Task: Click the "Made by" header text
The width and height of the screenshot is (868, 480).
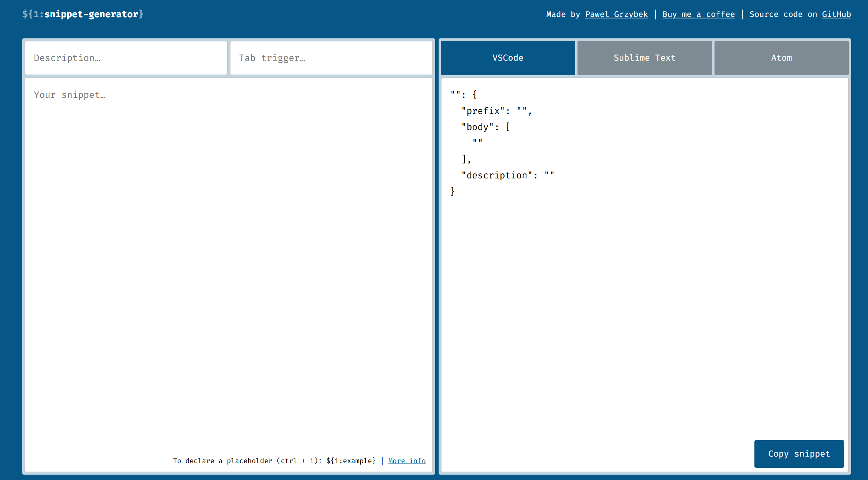Action: tap(563, 14)
